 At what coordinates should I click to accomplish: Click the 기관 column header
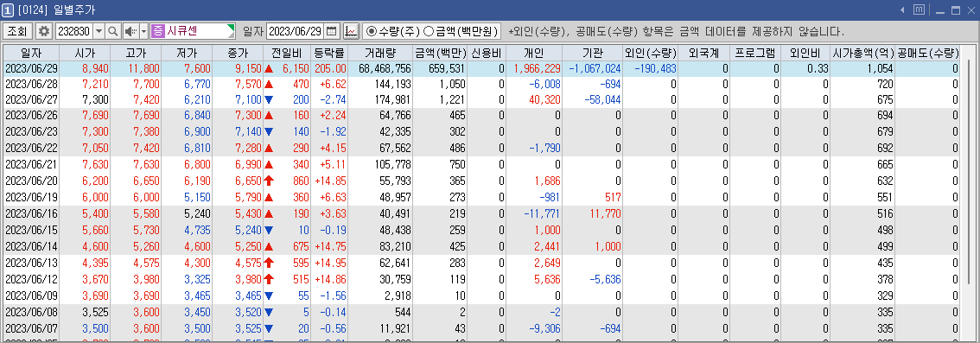[592, 53]
